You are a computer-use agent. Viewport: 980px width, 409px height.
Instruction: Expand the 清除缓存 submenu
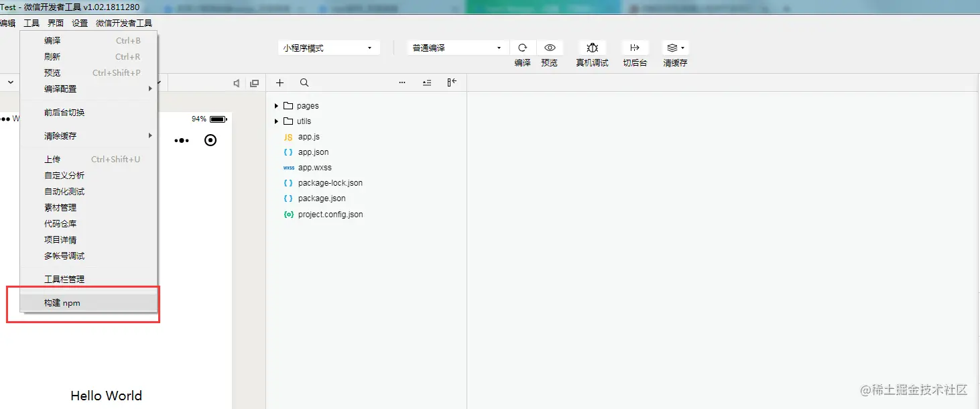89,135
